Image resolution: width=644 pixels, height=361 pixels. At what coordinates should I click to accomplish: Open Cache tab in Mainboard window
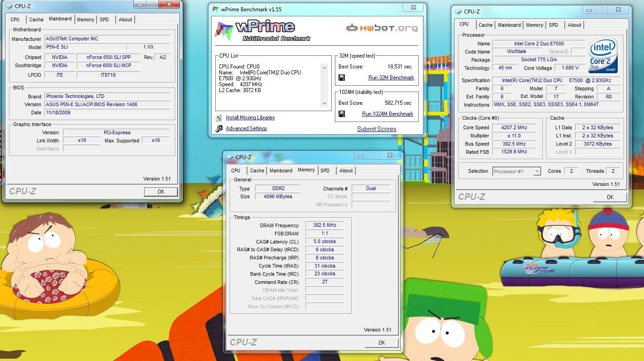click(x=36, y=20)
